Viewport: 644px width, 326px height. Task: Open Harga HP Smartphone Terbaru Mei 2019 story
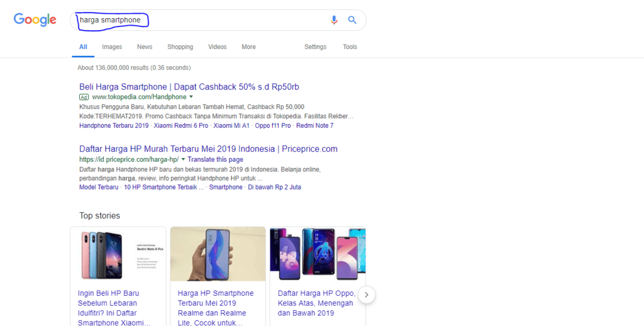coord(216,308)
